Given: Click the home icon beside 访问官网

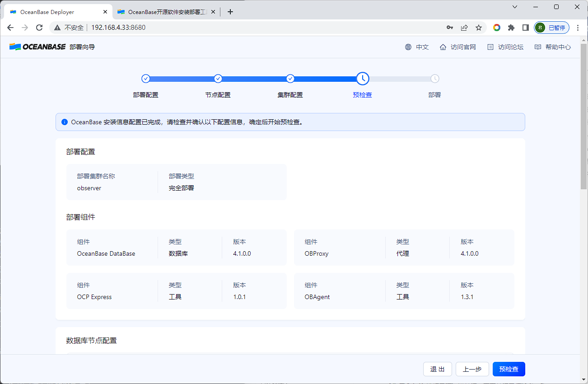Looking at the screenshot, I should click(x=443, y=47).
